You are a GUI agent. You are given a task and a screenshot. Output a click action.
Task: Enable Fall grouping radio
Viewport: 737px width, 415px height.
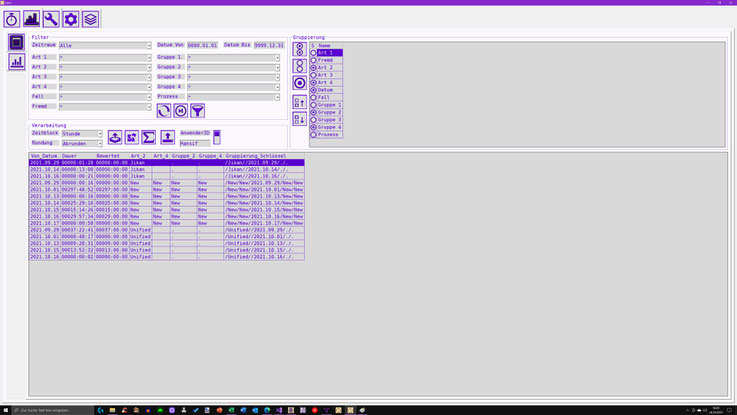[314, 97]
